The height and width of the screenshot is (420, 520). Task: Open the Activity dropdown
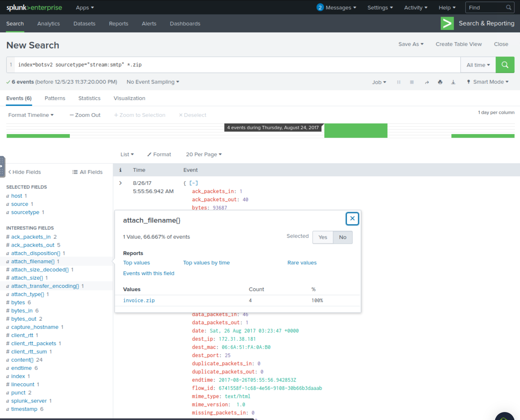416,8
